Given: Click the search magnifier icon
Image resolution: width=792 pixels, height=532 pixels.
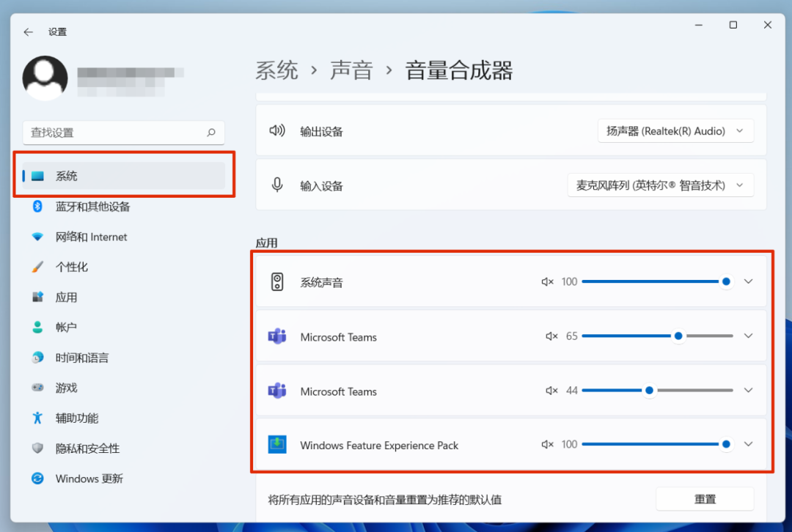Looking at the screenshot, I should pos(211,132).
